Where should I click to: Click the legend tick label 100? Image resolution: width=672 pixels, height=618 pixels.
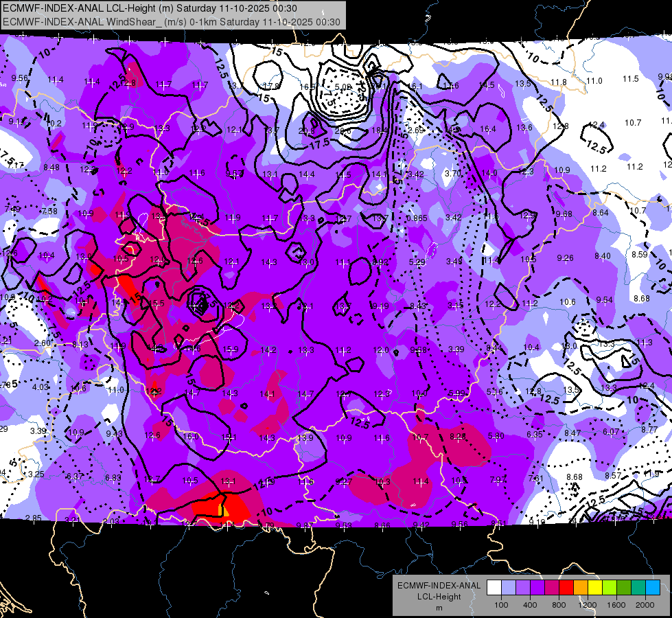(501, 605)
